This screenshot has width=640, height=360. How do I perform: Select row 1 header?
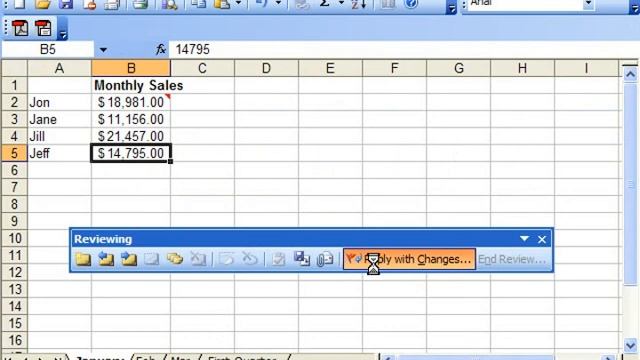click(14, 85)
